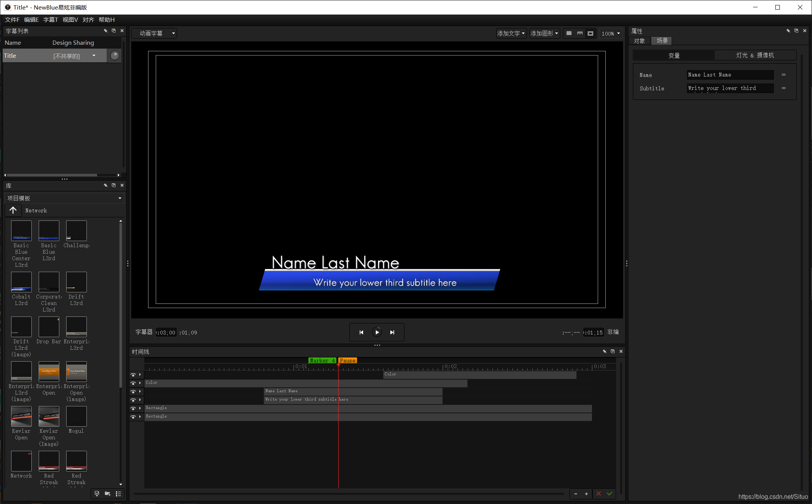The width and height of the screenshot is (812, 504).
Task: Click the add new folder icon in library
Action: click(x=108, y=494)
